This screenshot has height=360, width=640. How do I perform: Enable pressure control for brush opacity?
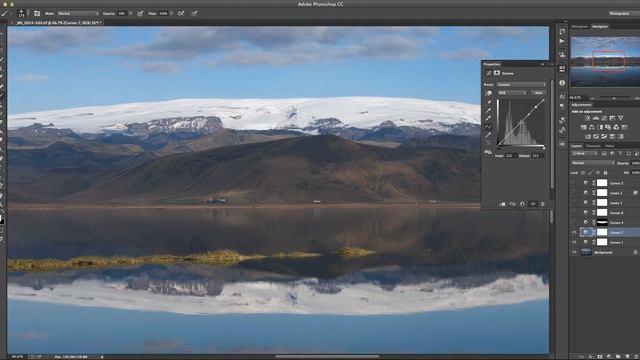(140, 13)
